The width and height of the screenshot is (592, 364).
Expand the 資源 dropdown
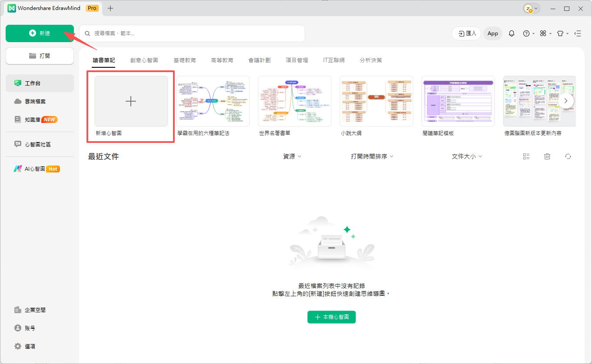(x=292, y=156)
